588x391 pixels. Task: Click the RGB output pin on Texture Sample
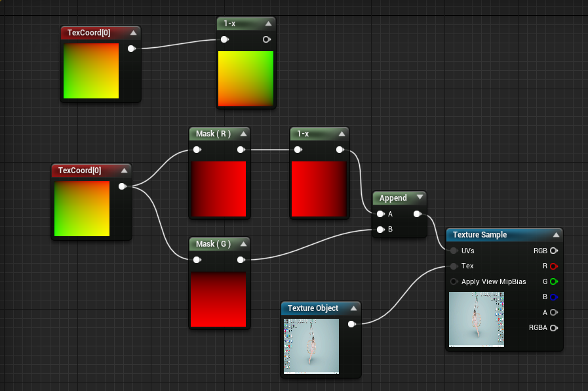click(554, 251)
